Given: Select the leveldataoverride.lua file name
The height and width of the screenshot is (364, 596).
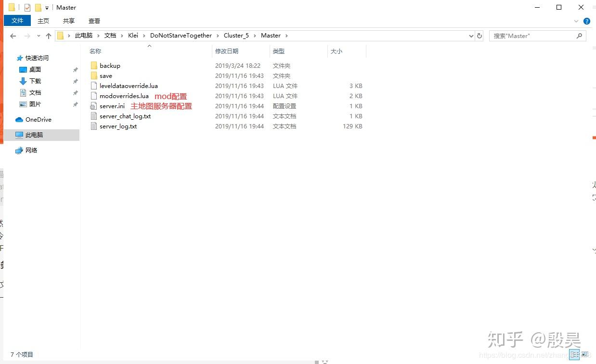Looking at the screenshot, I should [x=129, y=86].
